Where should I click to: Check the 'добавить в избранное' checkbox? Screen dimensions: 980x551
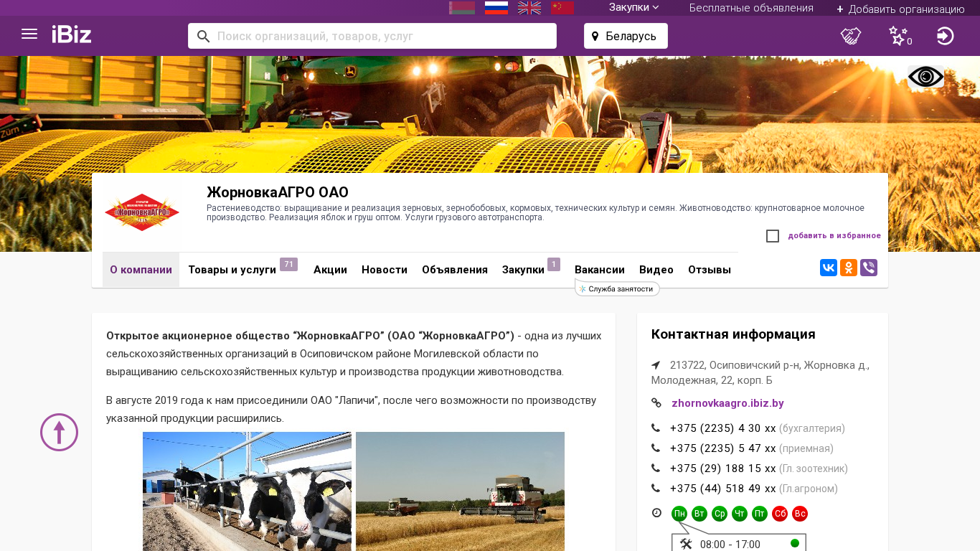tap(773, 236)
